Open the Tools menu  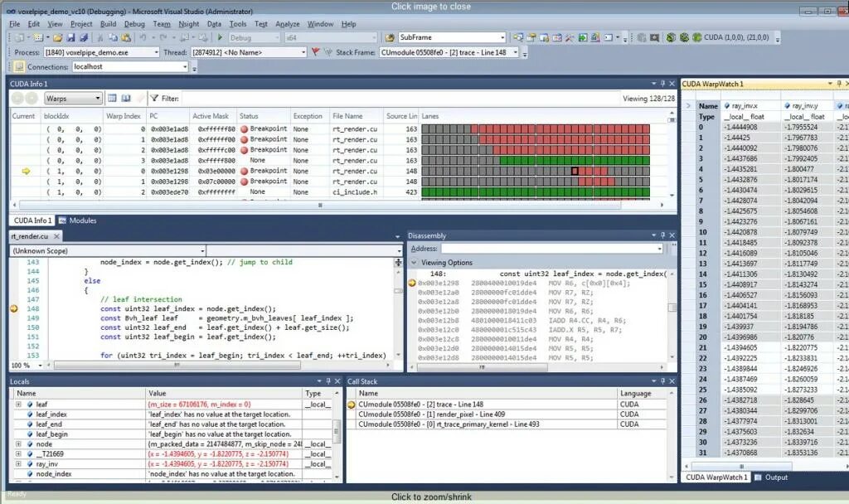[x=238, y=24]
